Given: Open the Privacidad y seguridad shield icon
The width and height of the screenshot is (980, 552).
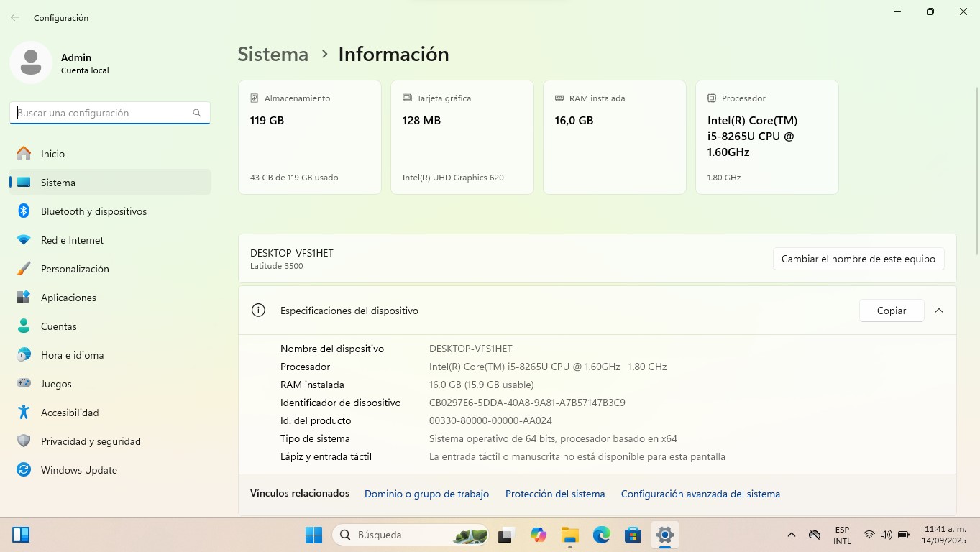Looking at the screenshot, I should click(x=24, y=441).
